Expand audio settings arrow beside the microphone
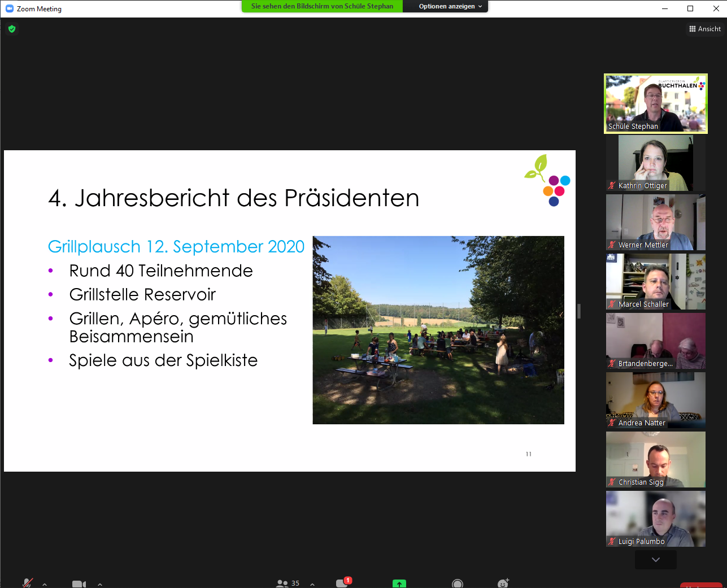 point(45,584)
